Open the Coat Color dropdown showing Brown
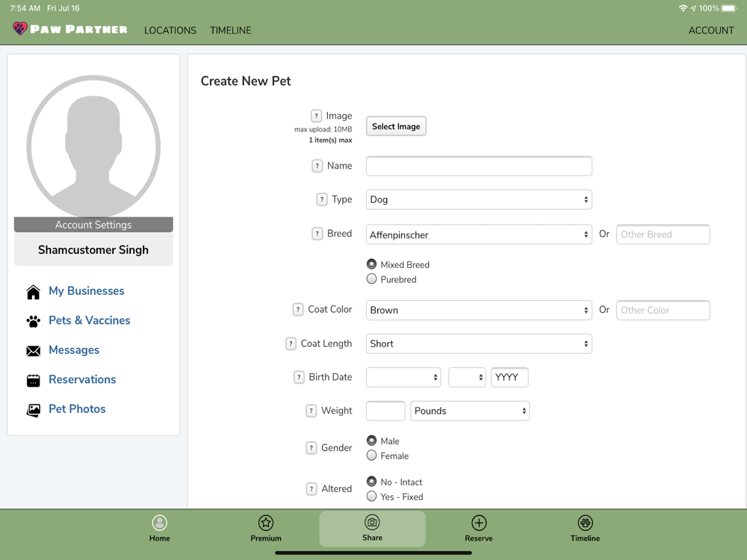This screenshot has height=560, width=747. click(x=479, y=310)
